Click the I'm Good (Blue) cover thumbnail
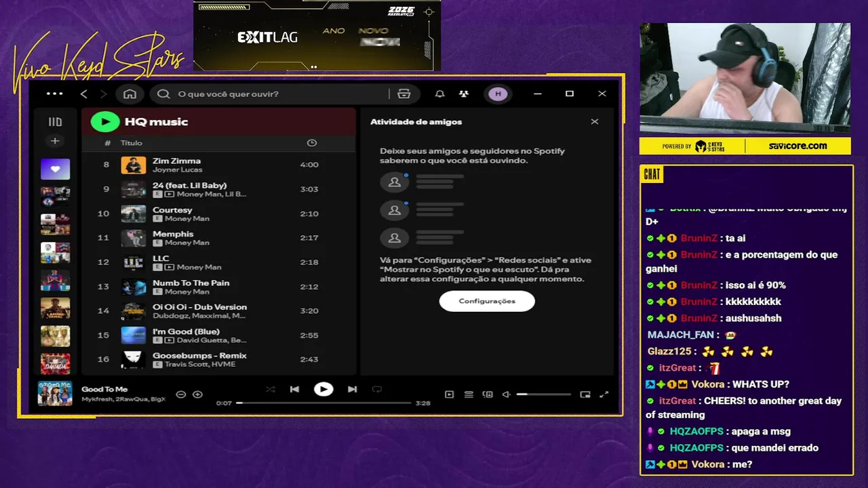 tap(134, 335)
